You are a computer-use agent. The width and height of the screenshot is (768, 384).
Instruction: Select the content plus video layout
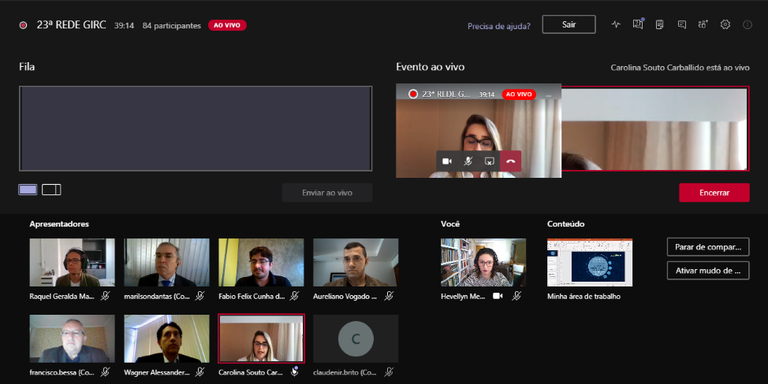coord(51,190)
